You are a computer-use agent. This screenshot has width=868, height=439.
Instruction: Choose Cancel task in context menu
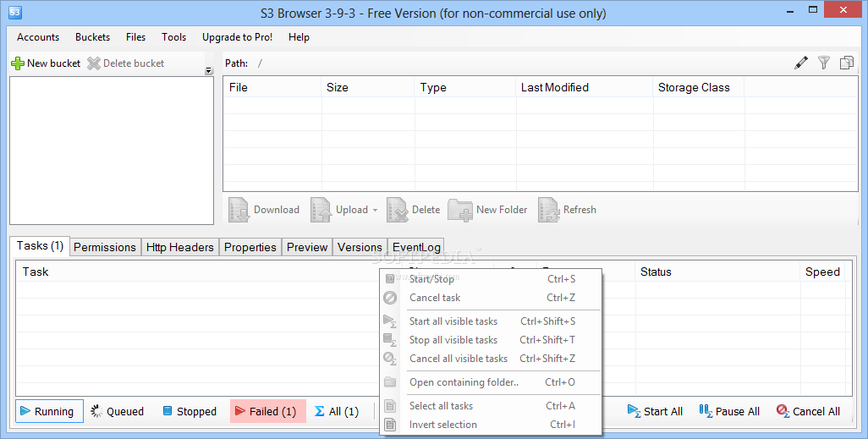491,298
